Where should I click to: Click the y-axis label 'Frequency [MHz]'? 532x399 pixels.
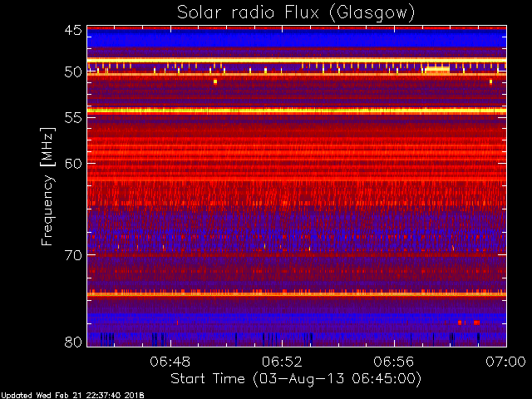click(x=47, y=186)
